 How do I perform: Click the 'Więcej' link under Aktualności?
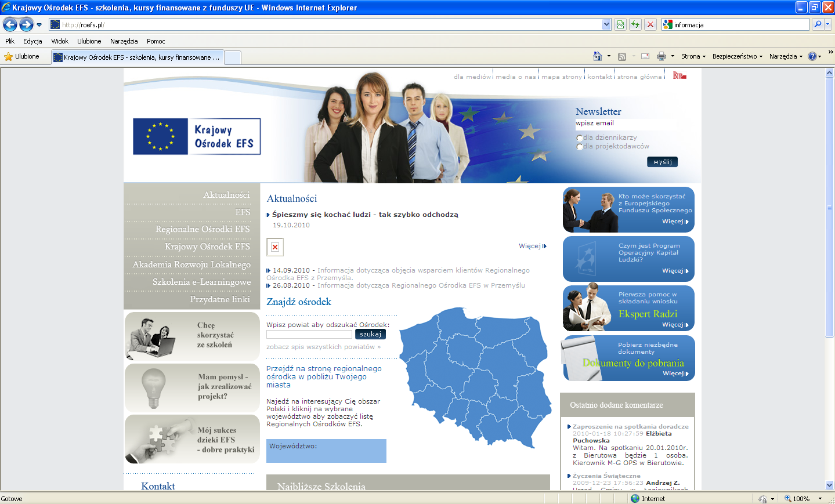click(x=533, y=246)
